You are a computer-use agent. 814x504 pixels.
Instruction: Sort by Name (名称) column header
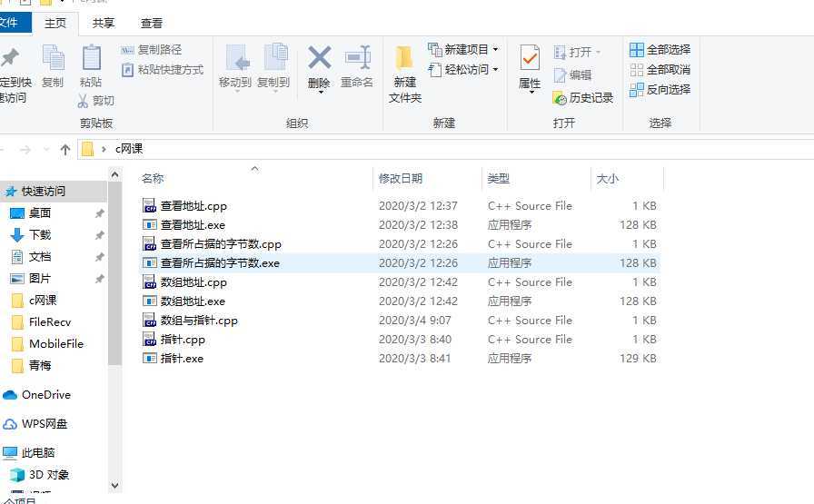(x=153, y=179)
